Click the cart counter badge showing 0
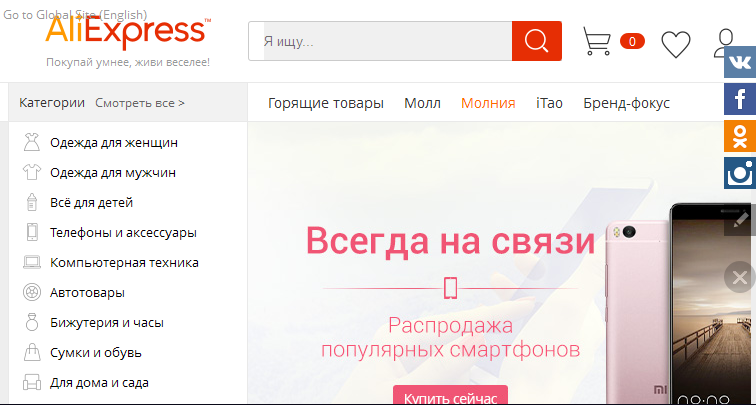The image size is (756, 405). (632, 41)
